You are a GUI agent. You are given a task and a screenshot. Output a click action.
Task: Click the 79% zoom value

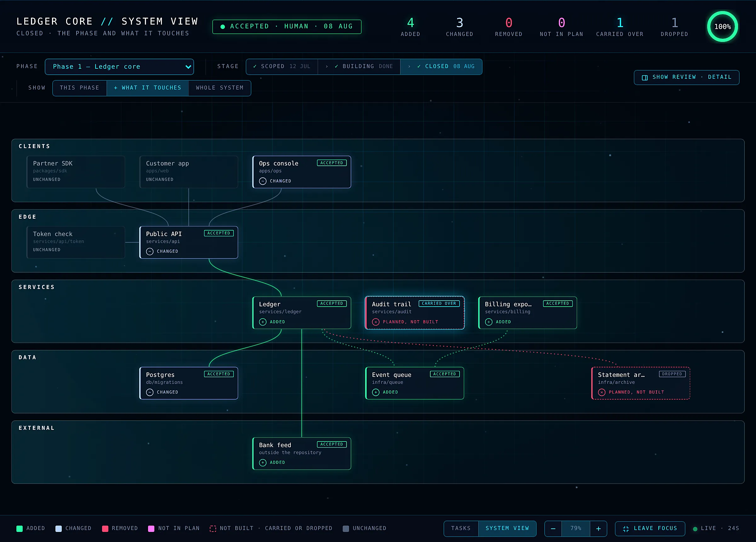576,529
